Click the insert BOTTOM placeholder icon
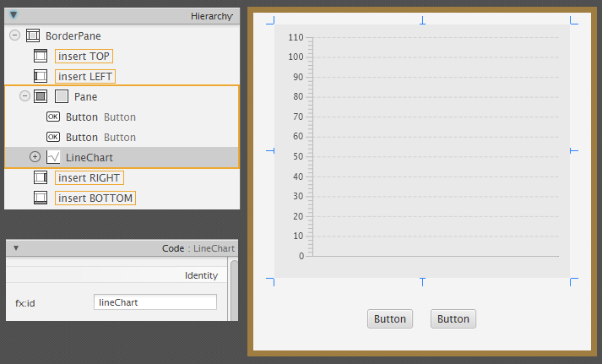 (x=41, y=198)
